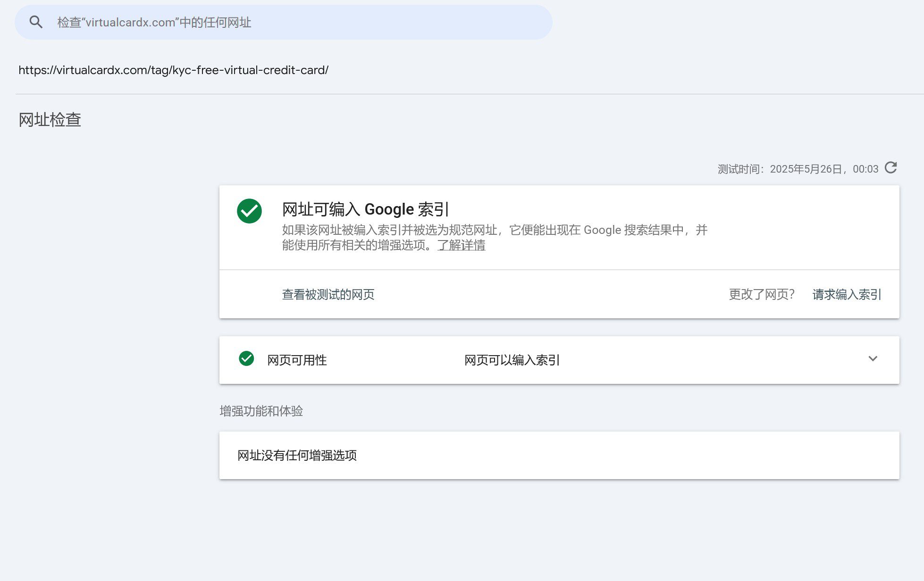
Task: Click the magnifier search icon
Action: tap(36, 22)
